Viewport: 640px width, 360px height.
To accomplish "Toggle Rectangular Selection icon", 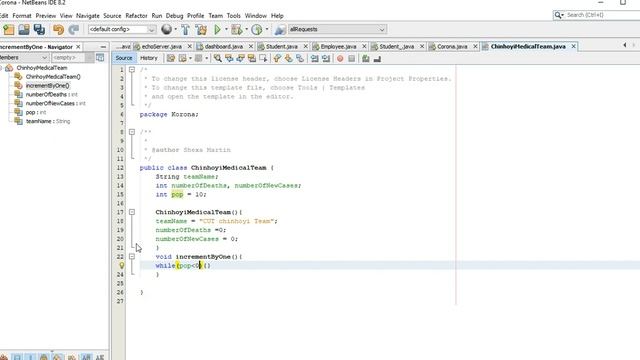I will [263, 58].
